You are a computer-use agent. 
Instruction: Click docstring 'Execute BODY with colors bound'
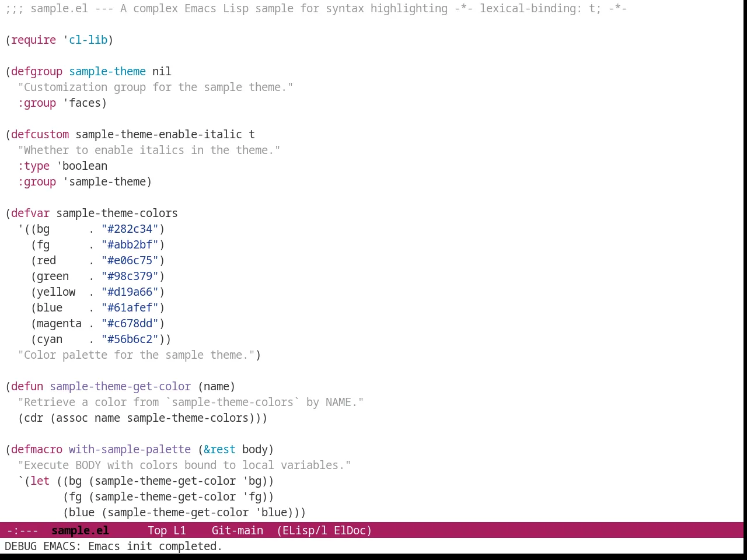184,465
